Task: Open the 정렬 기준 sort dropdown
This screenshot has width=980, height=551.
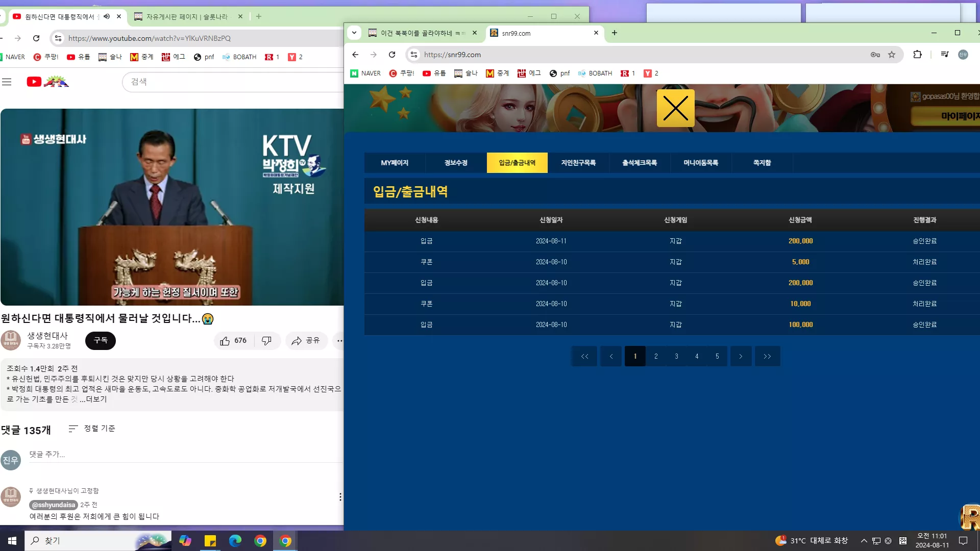Action: [92, 429]
